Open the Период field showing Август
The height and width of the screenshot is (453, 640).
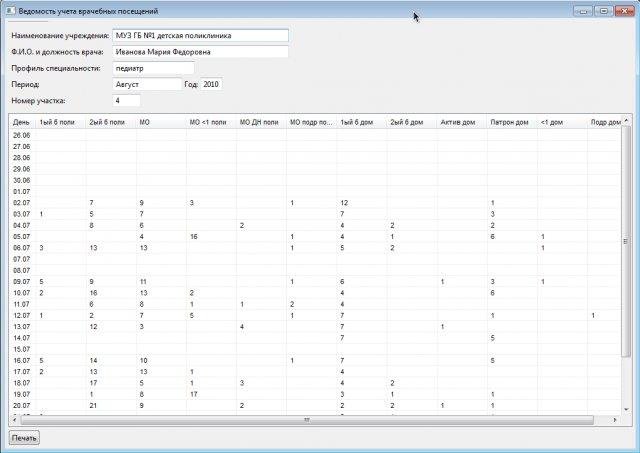click(147, 84)
